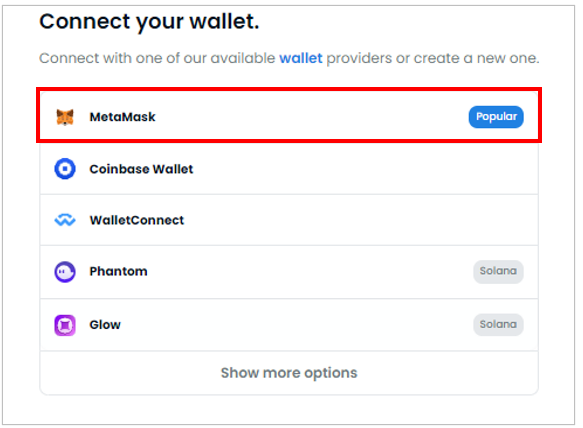Image resolution: width=583 pixels, height=428 pixels.
Task: Click the blue Coinbase Wallet icon
Action: pyautogui.click(x=65, y=169)
